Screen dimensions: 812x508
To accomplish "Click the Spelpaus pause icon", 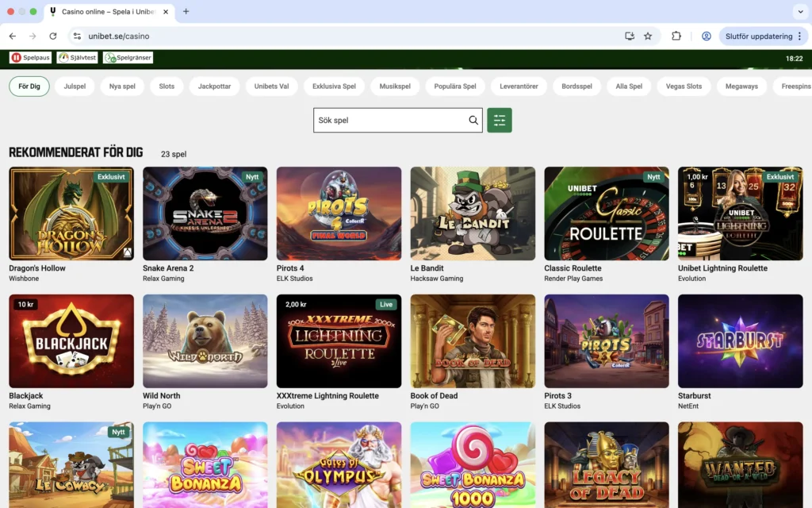I will pos(16,57).
